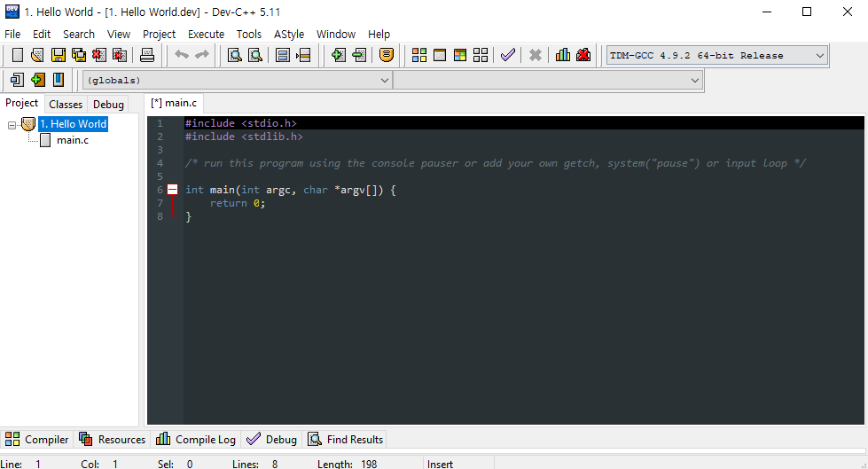Screen dimensions: 868x469
Task: Click the Run window icon
Action: pos(440,55)
